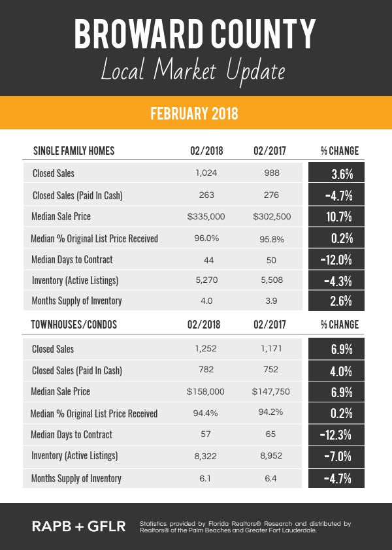Image resolution: width=392 pixels, height=550 pixels.
Task: Click the -12.0% days to contract cell
Action: pos(336,259)
